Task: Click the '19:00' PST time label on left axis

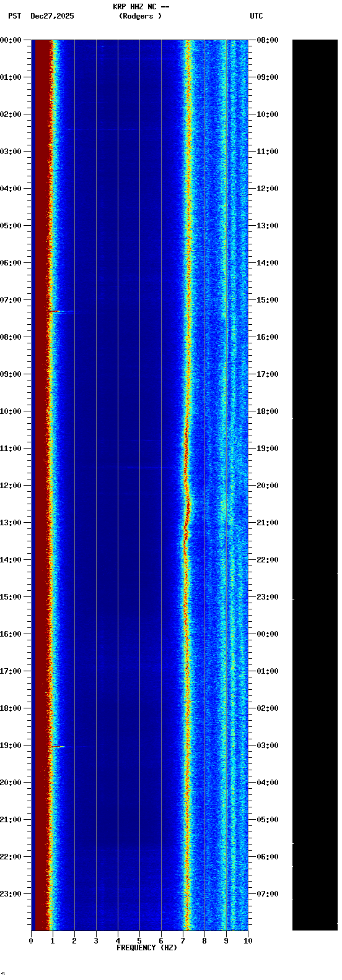Action: coord(11,746)
